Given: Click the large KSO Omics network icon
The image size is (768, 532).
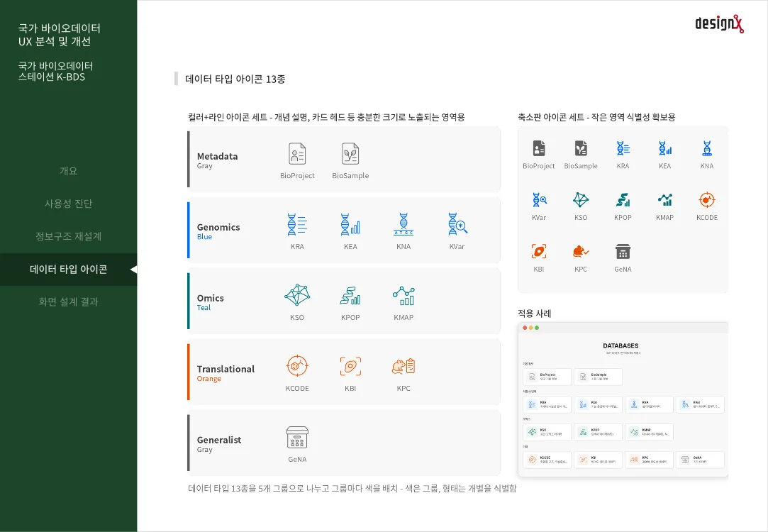Looking at the screenshot, I should pyautogui.click(x=297, y=295).
